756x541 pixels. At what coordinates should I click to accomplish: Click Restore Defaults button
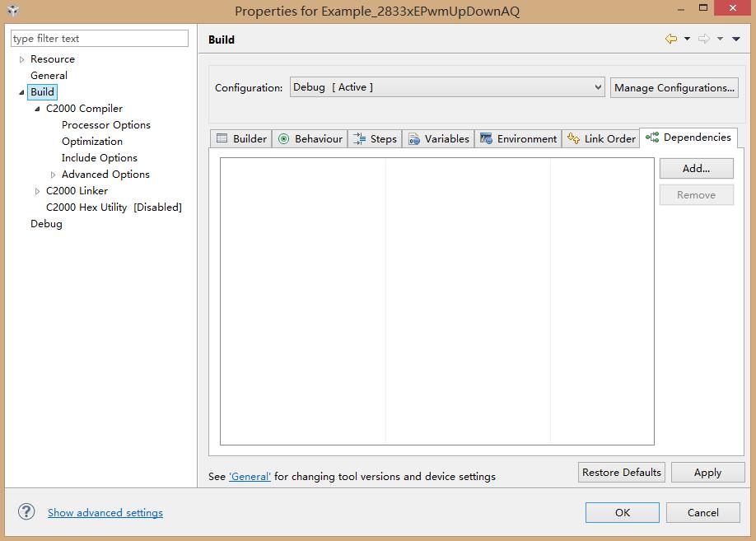[x=622, y=472]
